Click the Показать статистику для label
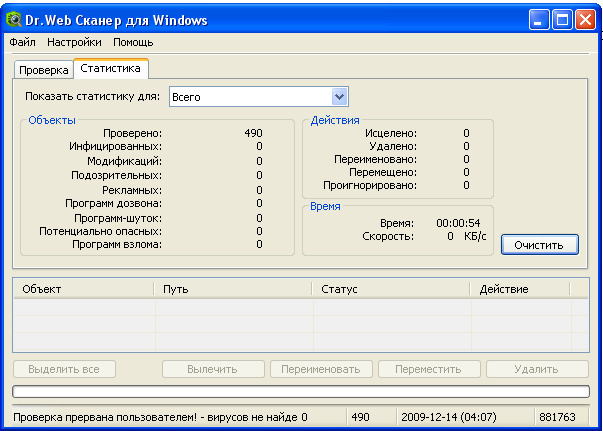 92,96
